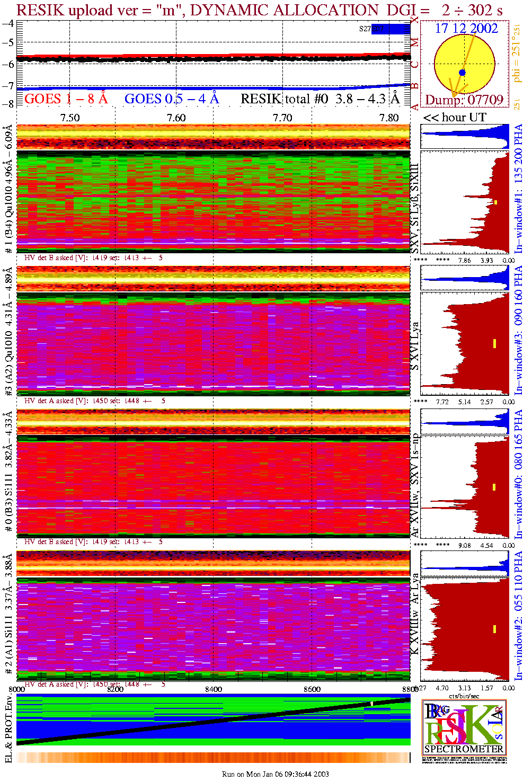Click the yellow marker in In-window#3 histogram
This screenshot has width=532, height=782.
(494, 343)
